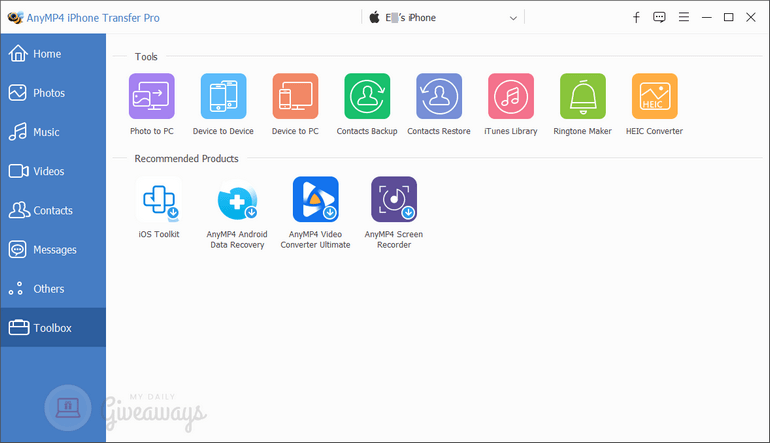
Task: Maximize the application window
Action: coord(729,17)
